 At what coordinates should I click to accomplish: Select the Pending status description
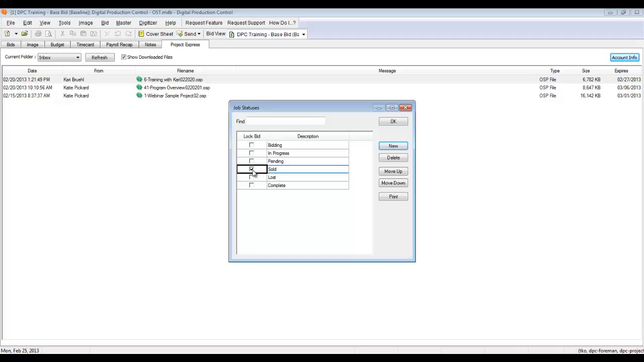pyautogui.click(x=307, y=161)
